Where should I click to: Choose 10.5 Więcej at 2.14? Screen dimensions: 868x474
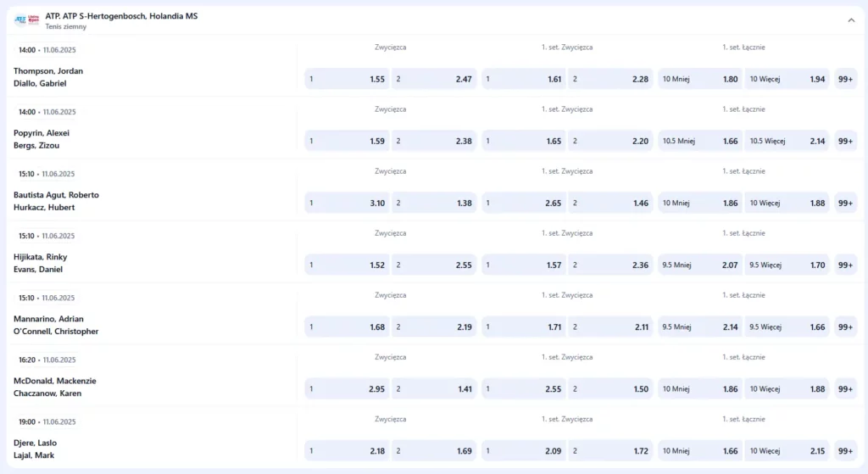[x=787, y=141]
